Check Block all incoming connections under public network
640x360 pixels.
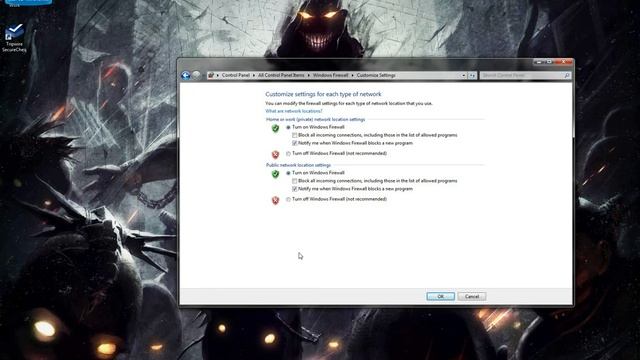(294, 181)
